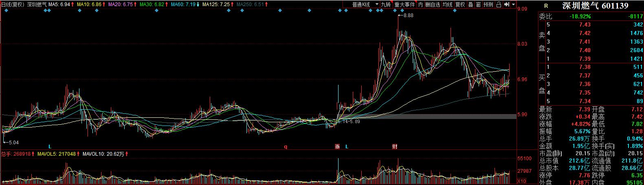Click the MAVOL5: 217048 label
Viewport: 644px width, 185px height.
(x=57, y=154)
